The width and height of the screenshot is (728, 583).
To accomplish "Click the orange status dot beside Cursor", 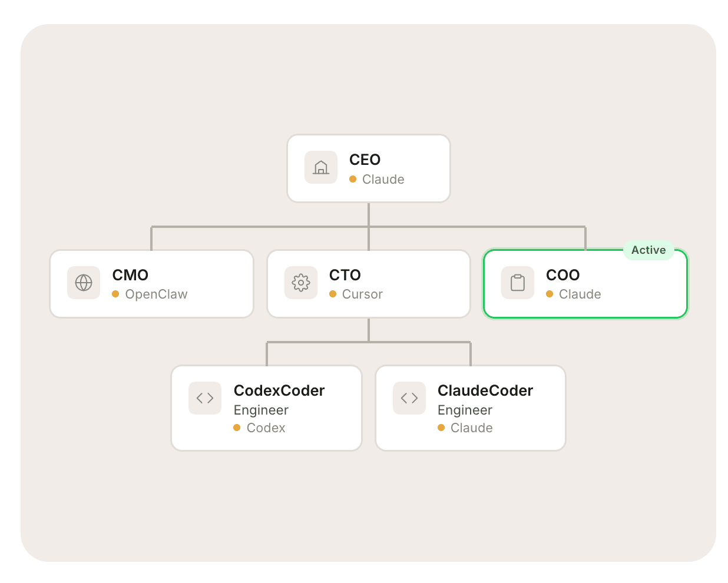I will (x=333, y=294).
